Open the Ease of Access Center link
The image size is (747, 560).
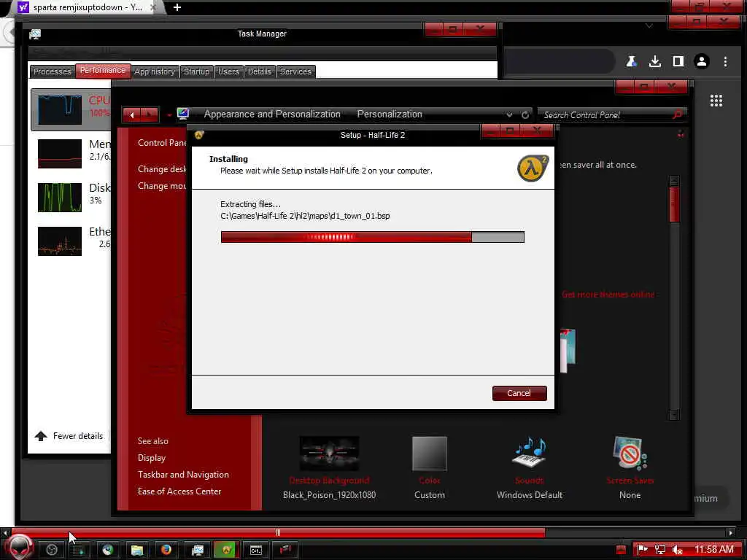[x=179, y=491]
